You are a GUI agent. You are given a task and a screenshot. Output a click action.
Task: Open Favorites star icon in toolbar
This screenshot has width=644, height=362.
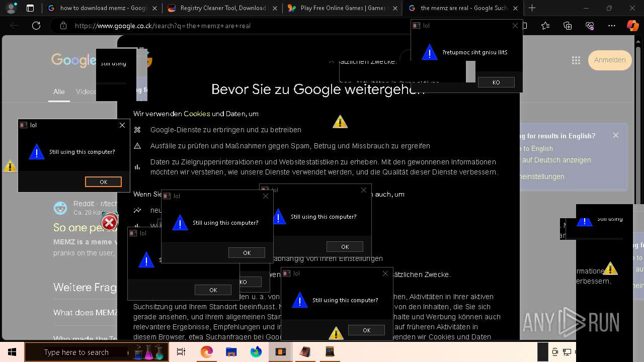tap(546, 26)
